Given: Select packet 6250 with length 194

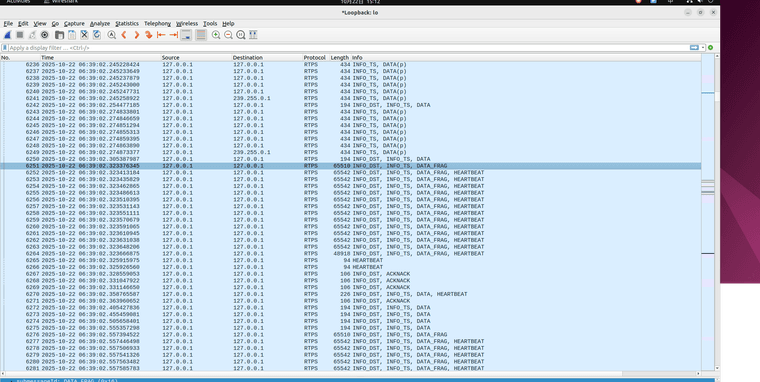Looking at the screenshot, I should point(350,159).
